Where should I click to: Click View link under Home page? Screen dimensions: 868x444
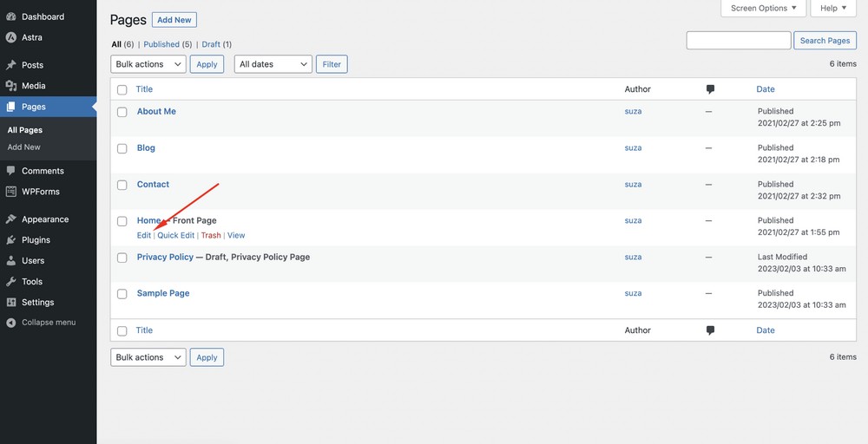[x=236, y=235]
